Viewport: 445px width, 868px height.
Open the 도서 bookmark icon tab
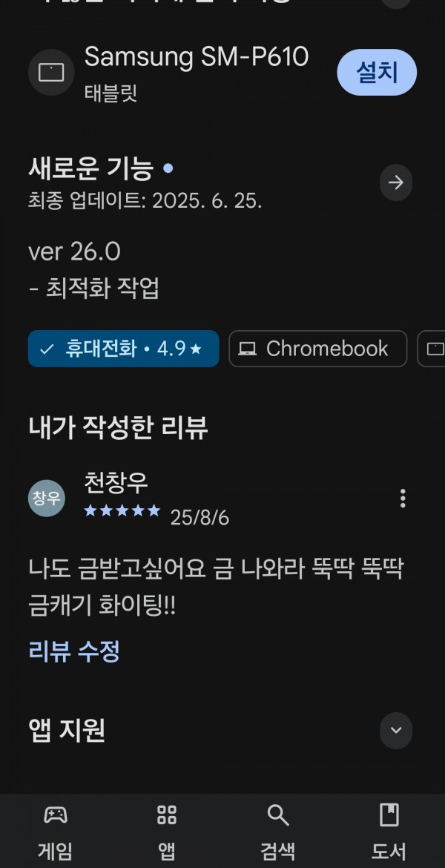coord(389,815)
